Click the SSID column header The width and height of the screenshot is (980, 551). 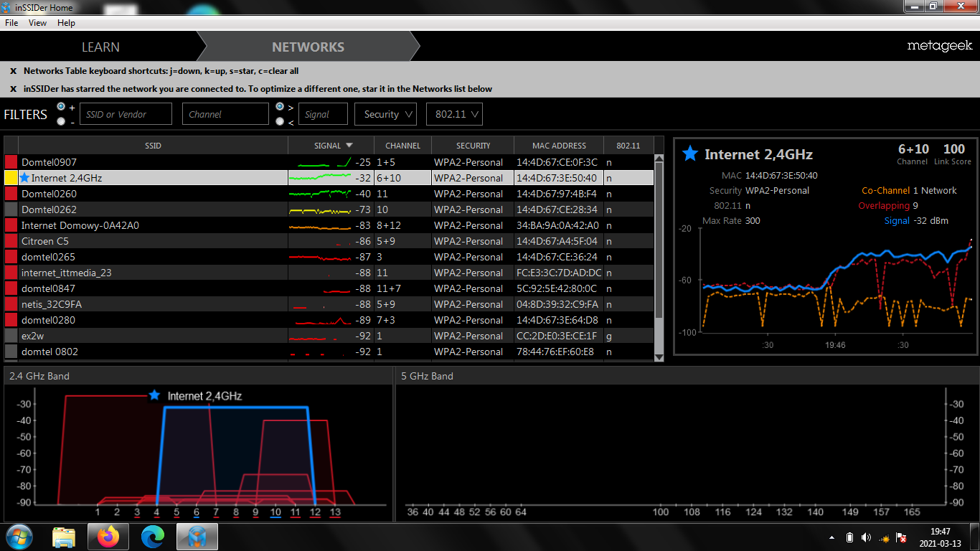(x=153, y=145)
